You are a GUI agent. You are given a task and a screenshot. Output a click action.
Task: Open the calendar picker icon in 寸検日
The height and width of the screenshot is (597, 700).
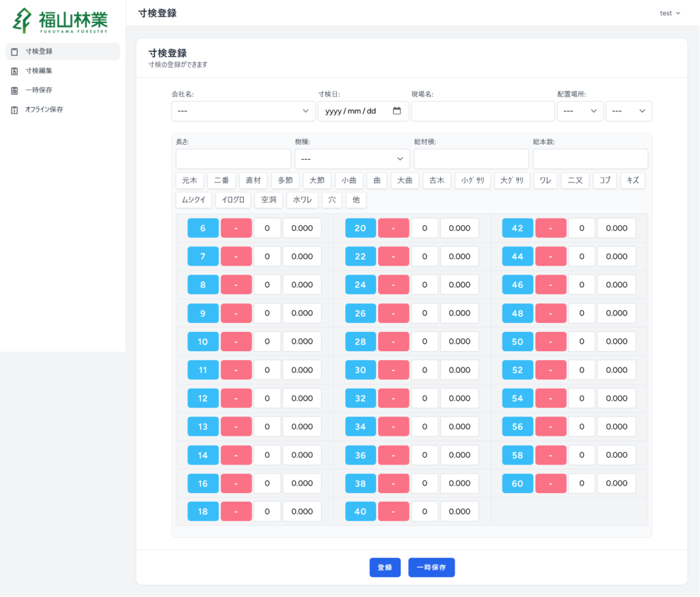pyautogui.click(x=396, y=111)
